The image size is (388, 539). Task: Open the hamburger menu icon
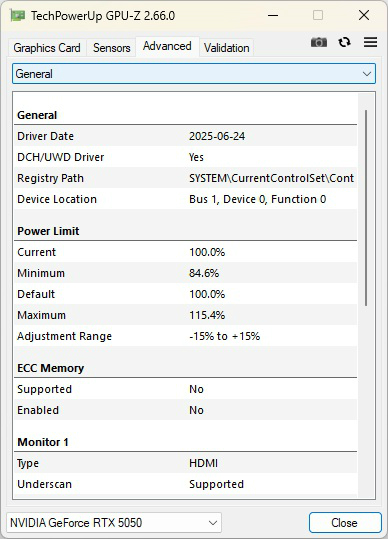[x=370, y=42]
